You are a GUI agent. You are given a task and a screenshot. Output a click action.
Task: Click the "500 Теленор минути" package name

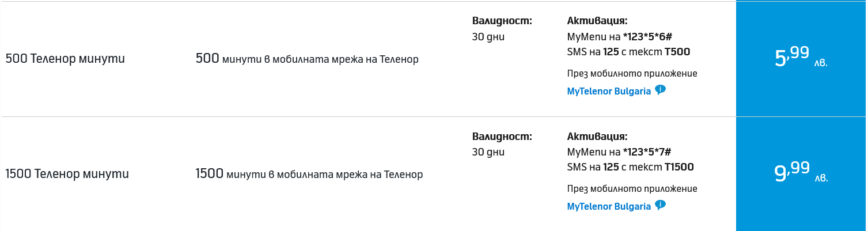(65, 59)
